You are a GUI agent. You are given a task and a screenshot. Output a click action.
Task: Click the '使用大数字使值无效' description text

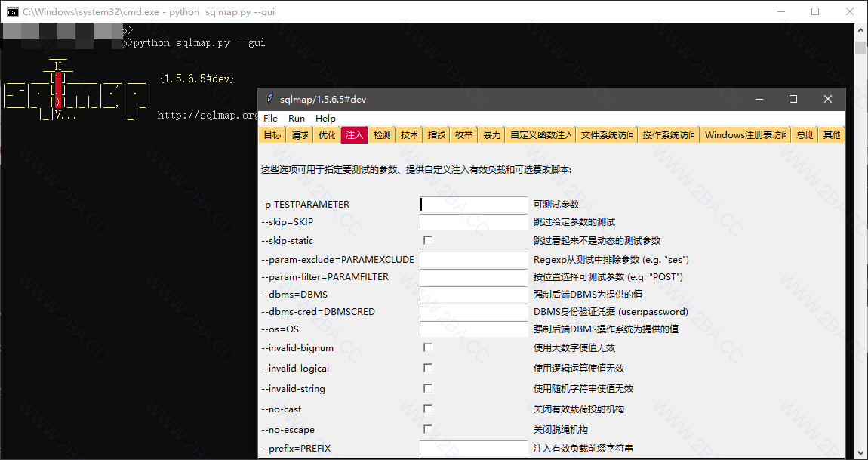[574, 347]
